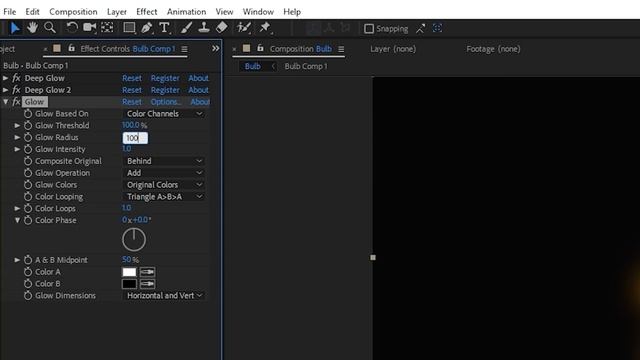Image resolution: width=640 pixels, height=360 pixels.
Task: Expand the Deep Glow effect properties
Action: pyautogui.click(x=5, y=78)
